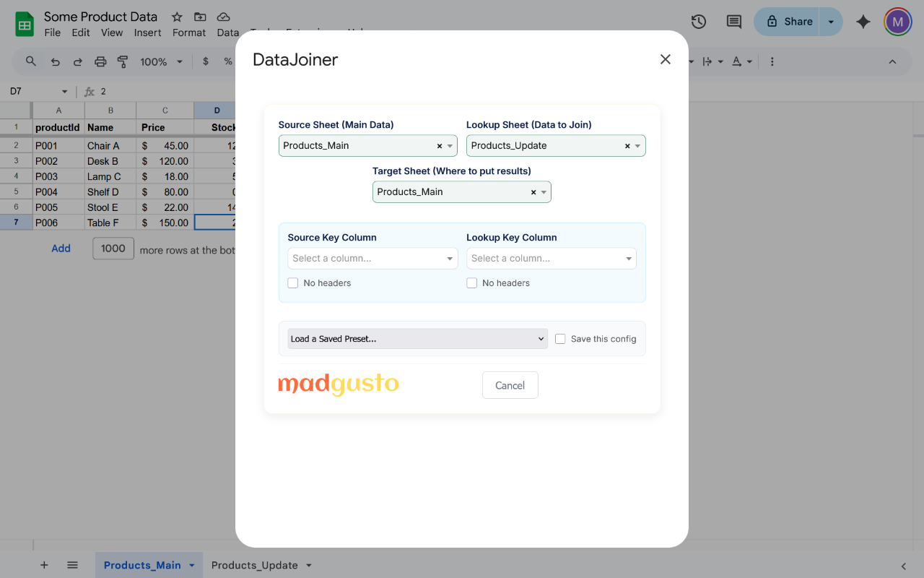Click Cancel in the DataJoiner dialog
This screenshot has height=578, width=924.
(510, 385)
